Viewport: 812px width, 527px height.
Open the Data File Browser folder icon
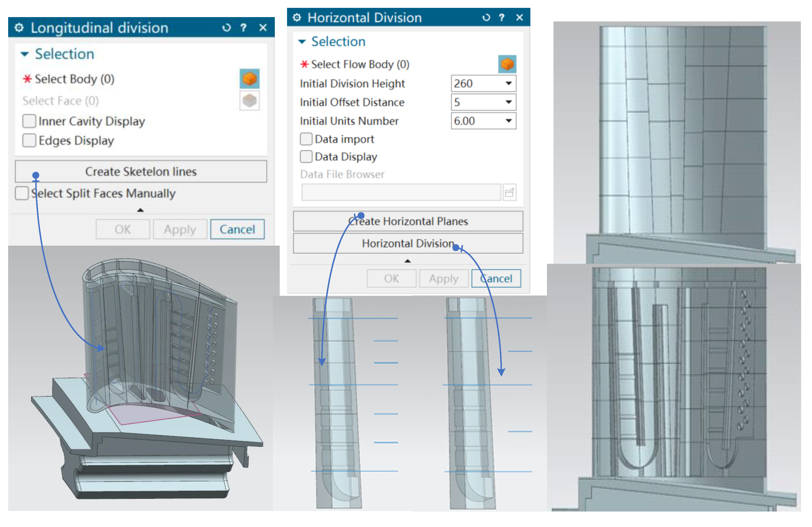[509, 193]
